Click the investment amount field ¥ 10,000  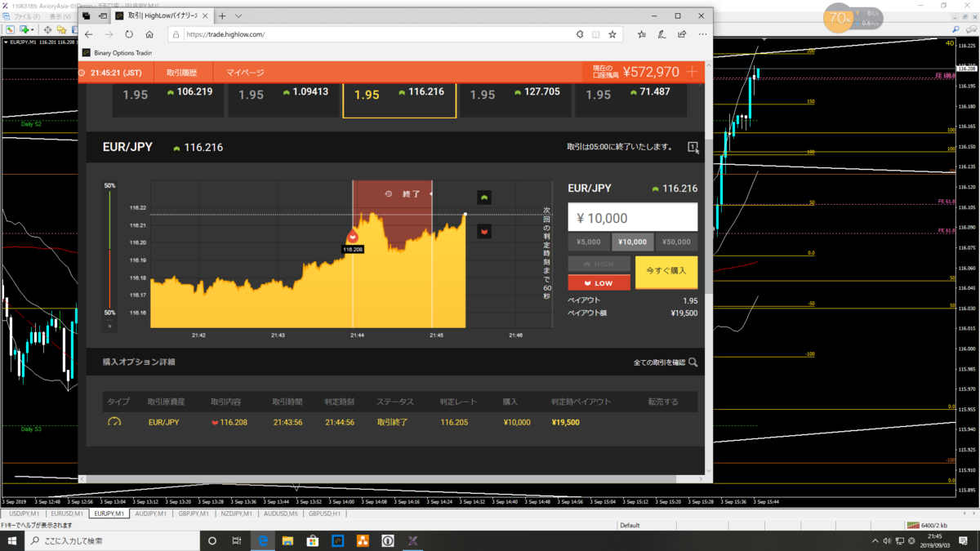pos(633,218)
